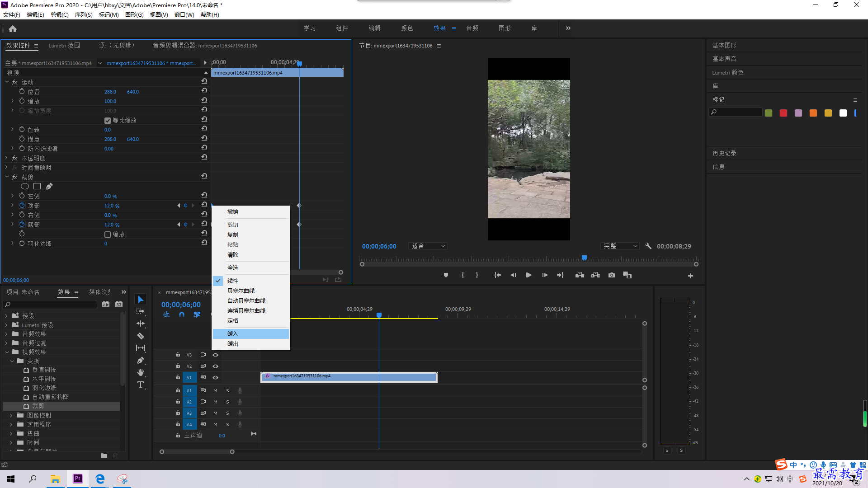The image size is (868, 488).
Task: Pick the free draw bezier mask pen
Action: click(49, 186)
